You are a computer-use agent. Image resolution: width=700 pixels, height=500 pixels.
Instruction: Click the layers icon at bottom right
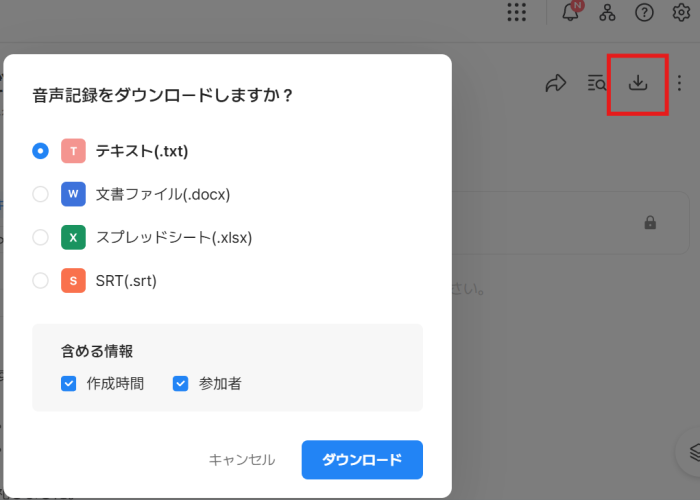pyautogui.click(x=691, y=453)
